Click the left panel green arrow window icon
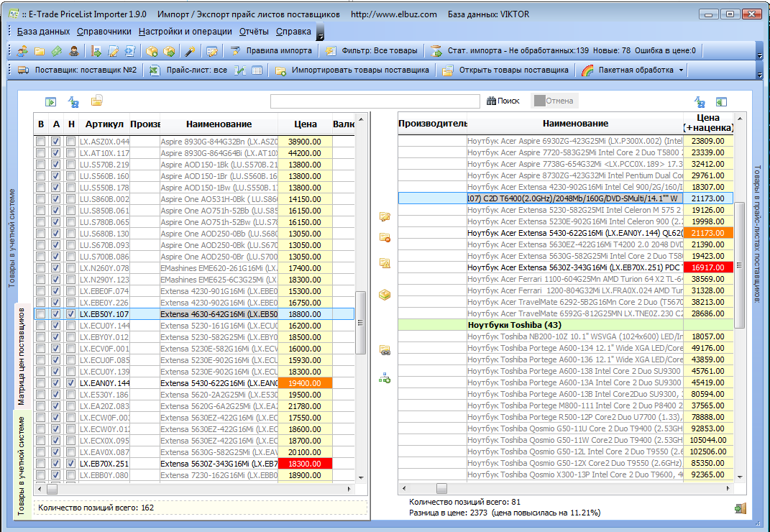Viewport: 770px width, 532px height. point(50,101)
